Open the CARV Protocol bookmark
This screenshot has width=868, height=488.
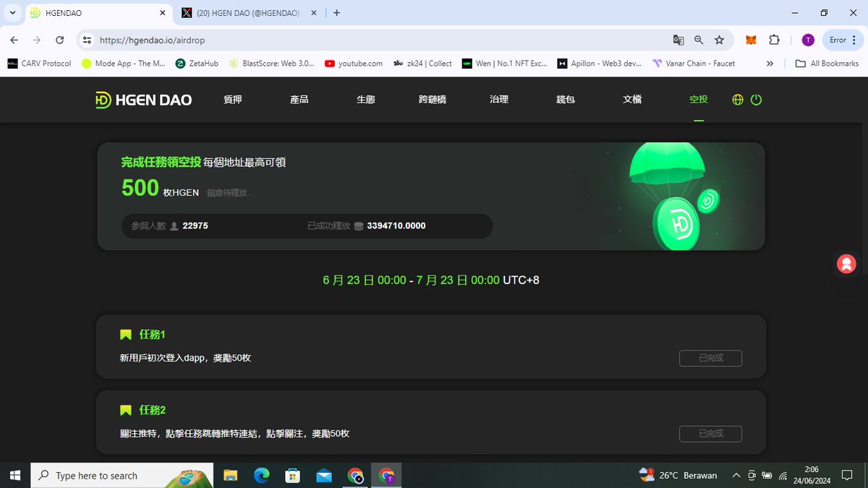click(39, 64)
